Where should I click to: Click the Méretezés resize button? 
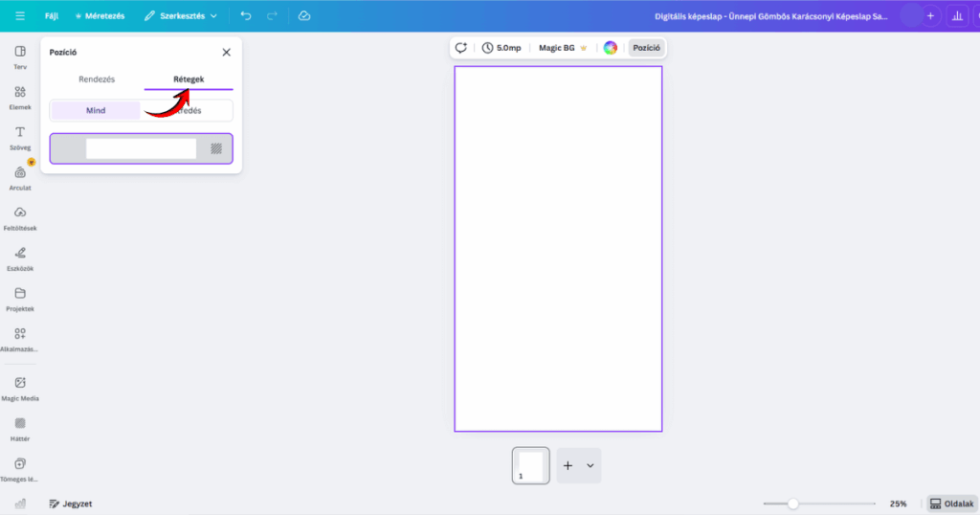click(x=100, y=16)
